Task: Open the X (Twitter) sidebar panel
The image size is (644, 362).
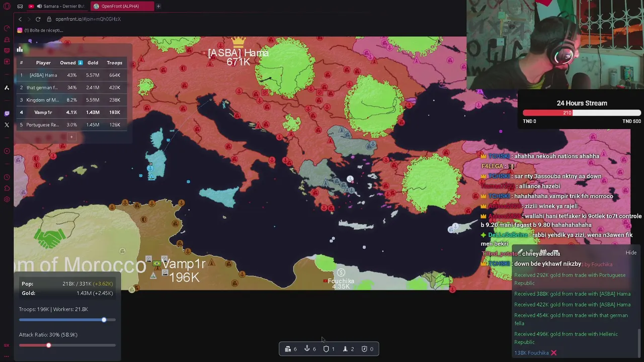Action: [x=7, y=125]
